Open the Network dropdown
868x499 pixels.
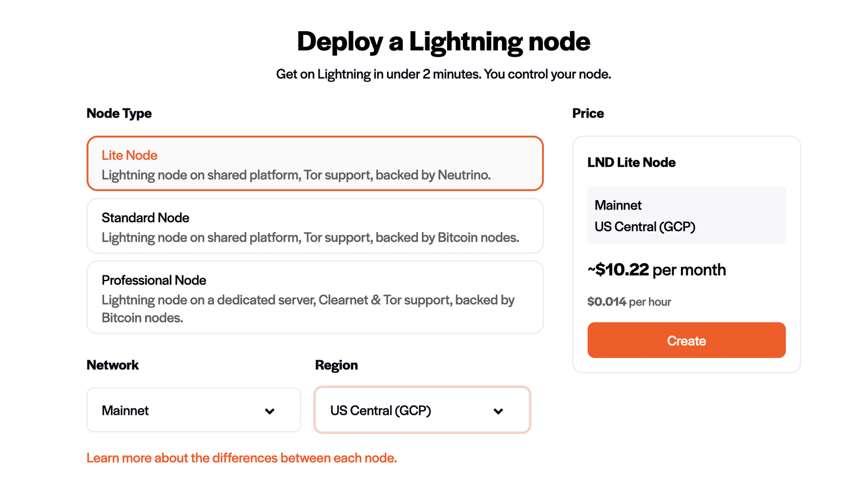pyautogui.click(x=193, y=410)
